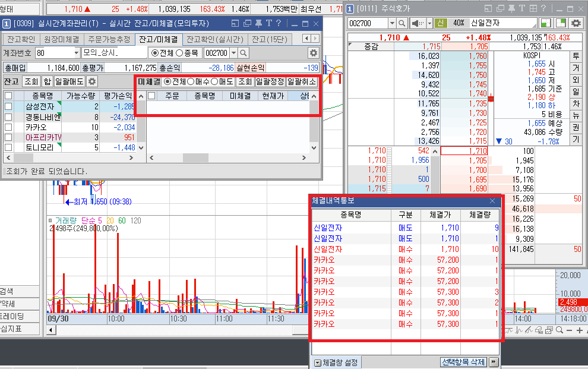The width and height of the screenshot is (588, 369).
Task: Open the stock code search magnifier in the account window
Action: point(244,53)
